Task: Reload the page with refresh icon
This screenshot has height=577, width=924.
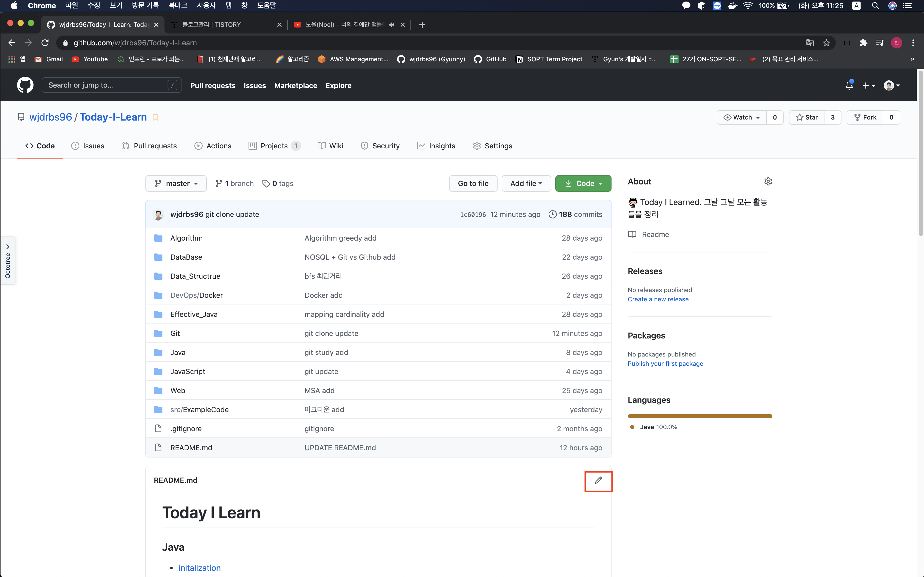Action: [45, 43]
